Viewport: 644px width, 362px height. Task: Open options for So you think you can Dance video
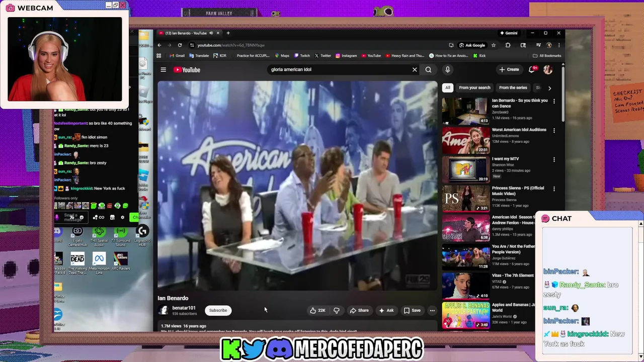(554, 101)
